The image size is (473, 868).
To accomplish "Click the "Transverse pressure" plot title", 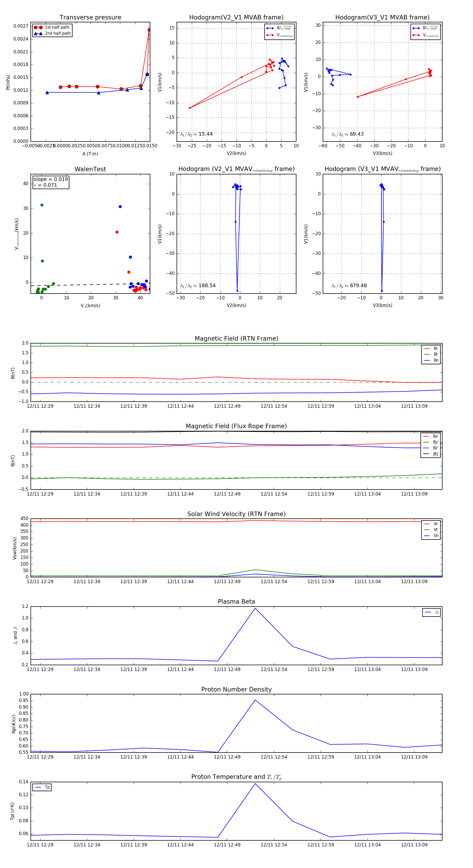I will coord(90,18).
